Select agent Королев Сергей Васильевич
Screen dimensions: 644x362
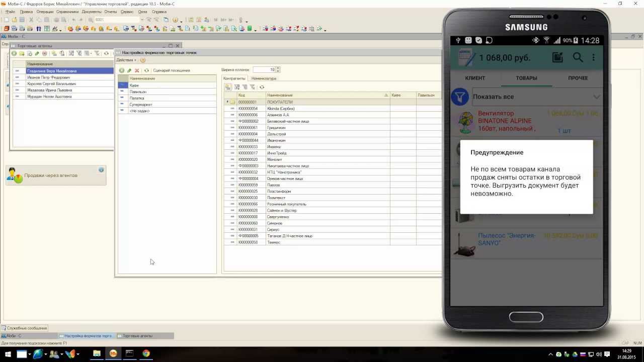click(63, 84)
